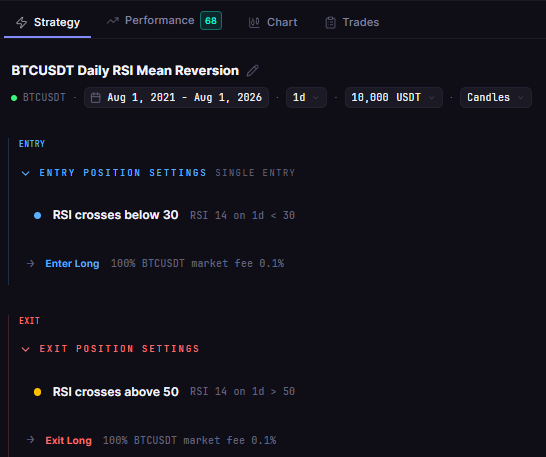Click the BTCUSDT Daily RSI Mean Reversion title
The width and height of the screenshot is (546, 457).
pyautogui.click(x=125, y=70)
